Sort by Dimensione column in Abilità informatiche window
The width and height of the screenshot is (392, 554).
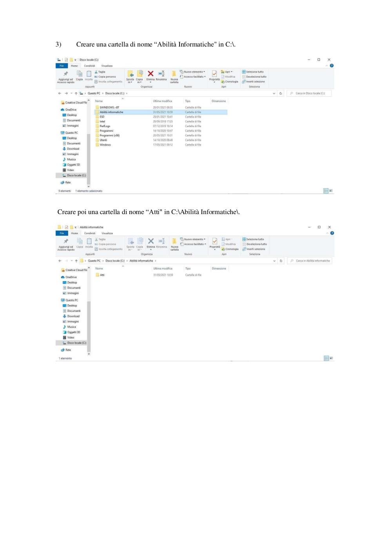219,269
